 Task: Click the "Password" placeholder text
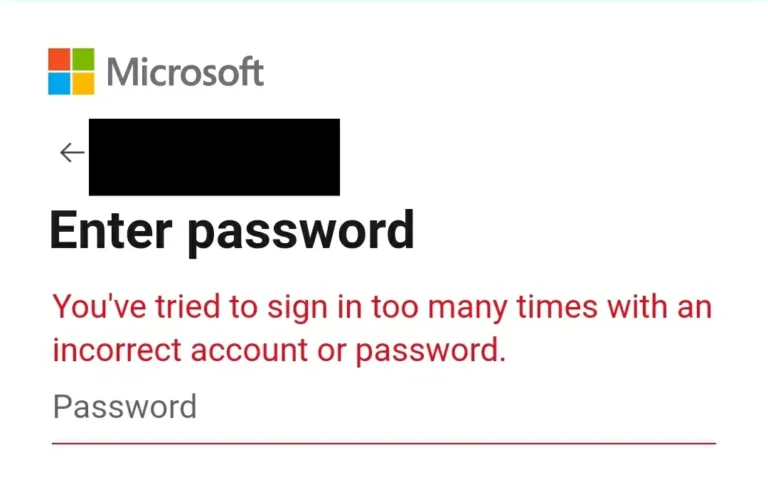coord(124,408)
